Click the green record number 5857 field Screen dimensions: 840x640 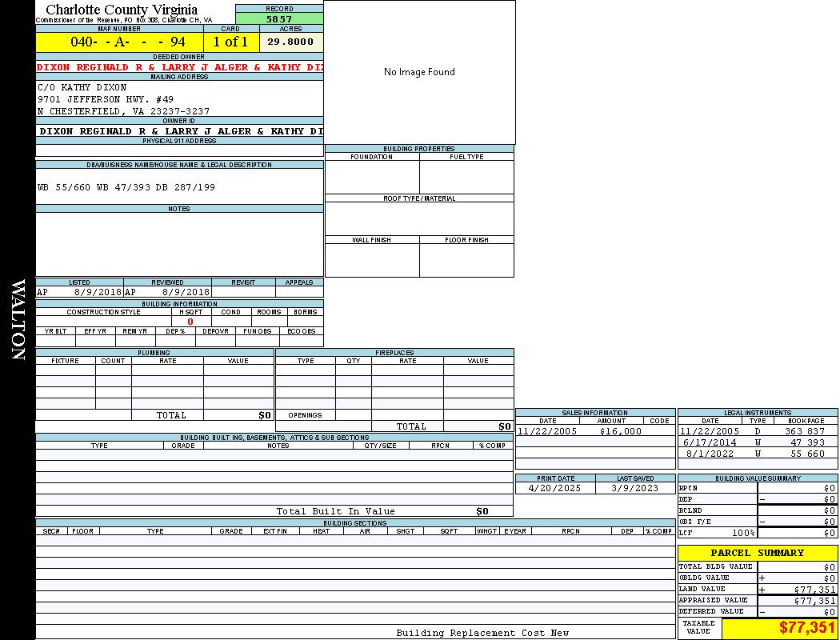tap(279, 18)
